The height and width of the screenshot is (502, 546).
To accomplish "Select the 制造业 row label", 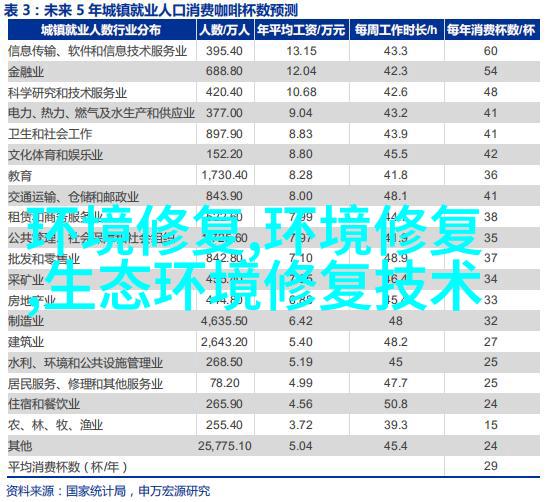I will pos(26,321).
